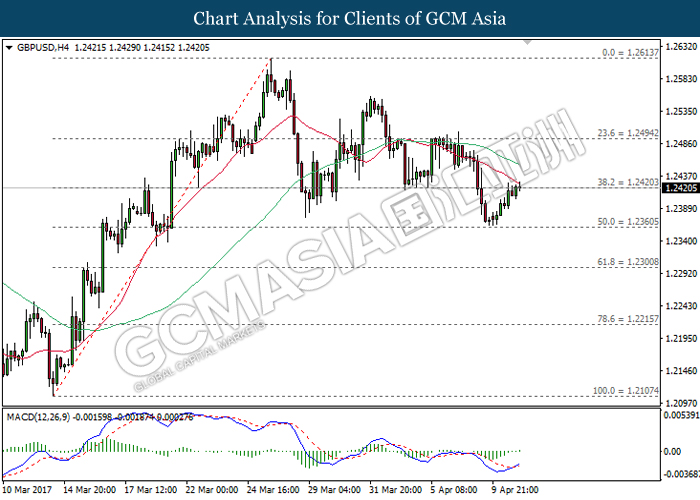Click the 17 Mar 12:00 time label

(x=150, y=490)
